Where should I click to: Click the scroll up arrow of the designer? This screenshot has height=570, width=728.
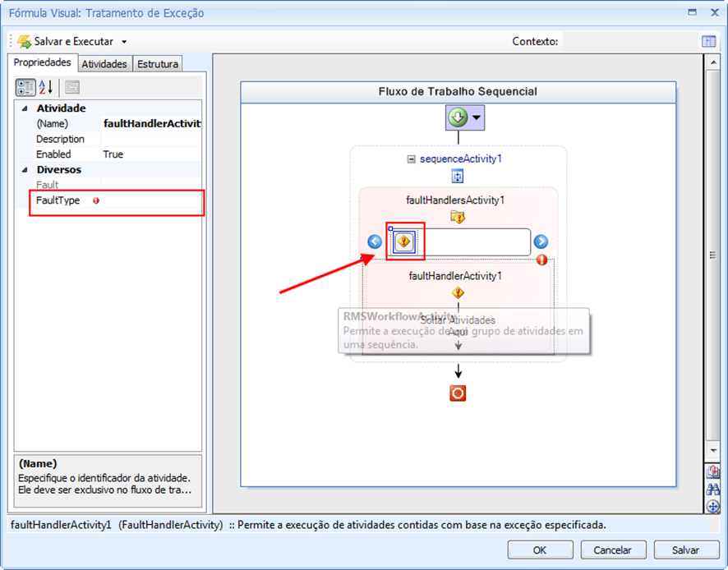tap(712, 62)
